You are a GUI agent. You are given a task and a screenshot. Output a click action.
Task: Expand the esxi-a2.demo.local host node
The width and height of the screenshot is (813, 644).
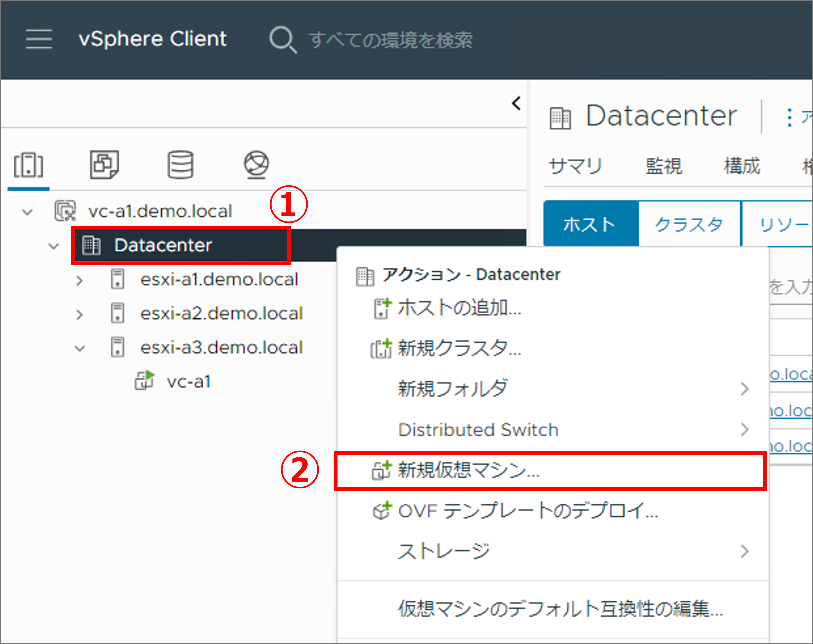point(79,314)
